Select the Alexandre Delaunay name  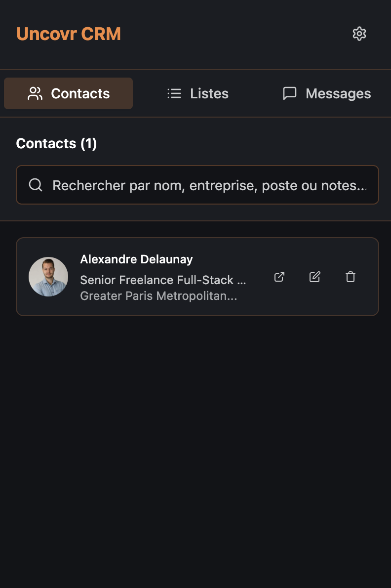pyautogui.click(x=136, y=259)
